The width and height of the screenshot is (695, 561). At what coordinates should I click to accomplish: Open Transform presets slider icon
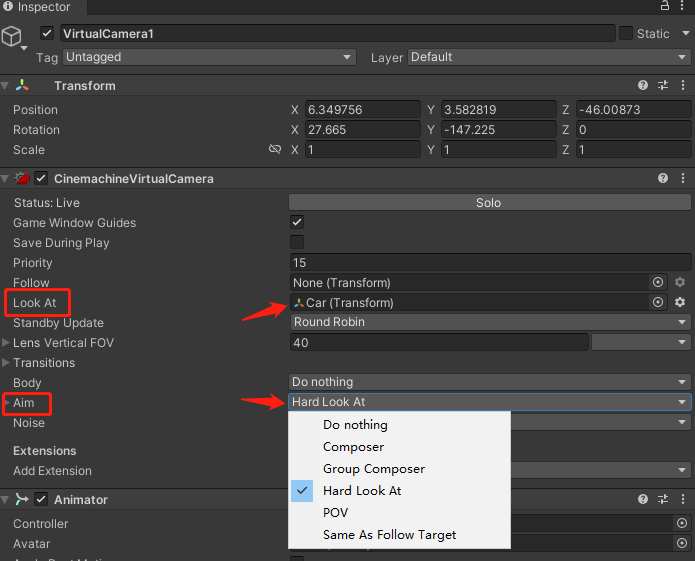(x=663, y=85)
